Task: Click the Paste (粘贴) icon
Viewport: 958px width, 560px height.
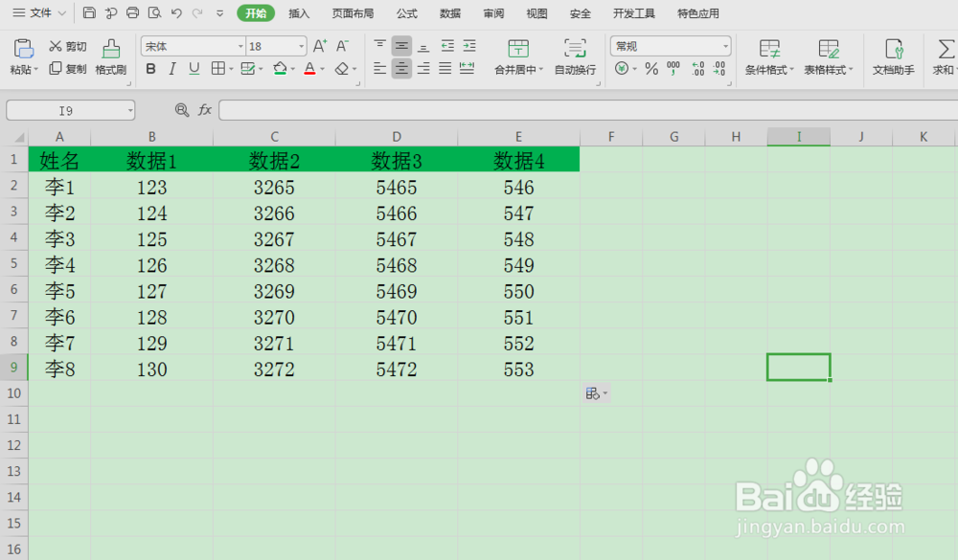Action: pyautogui.click(x=23, y=48)
